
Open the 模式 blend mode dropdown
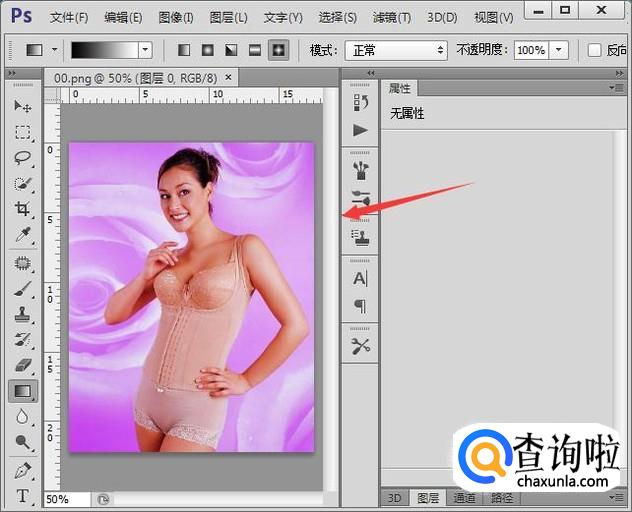pos(396,50)
